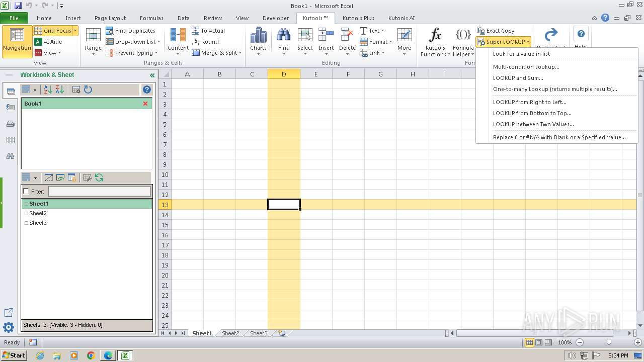The height and width of the screenshot is (362, 644).
Task: Click Find Duplicates
Action: coord(130,31)
